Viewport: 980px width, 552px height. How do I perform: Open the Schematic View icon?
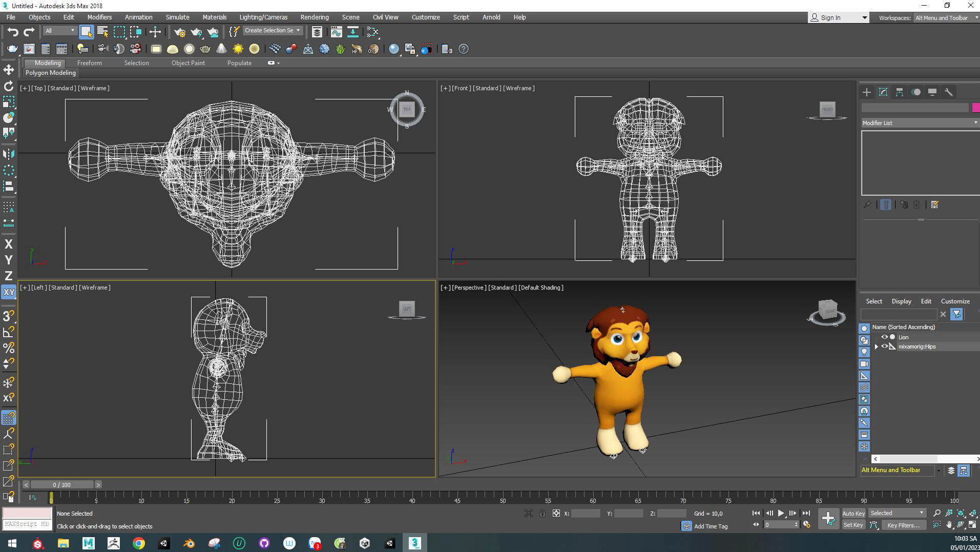(372, 32)
